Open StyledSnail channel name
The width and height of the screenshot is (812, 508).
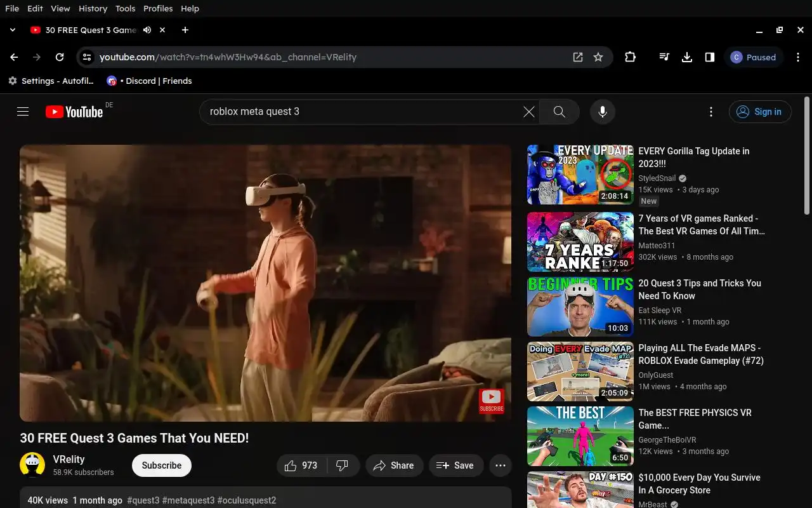click(x=657, y=178)
